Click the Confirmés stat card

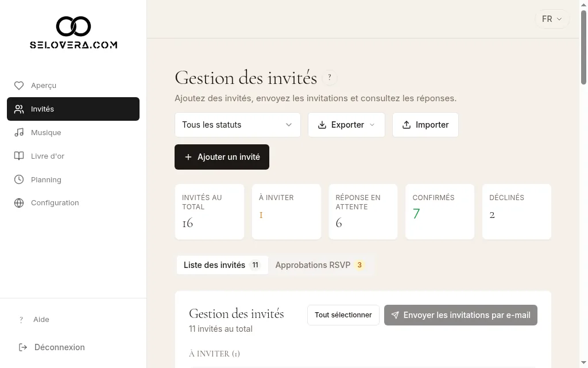440,212
